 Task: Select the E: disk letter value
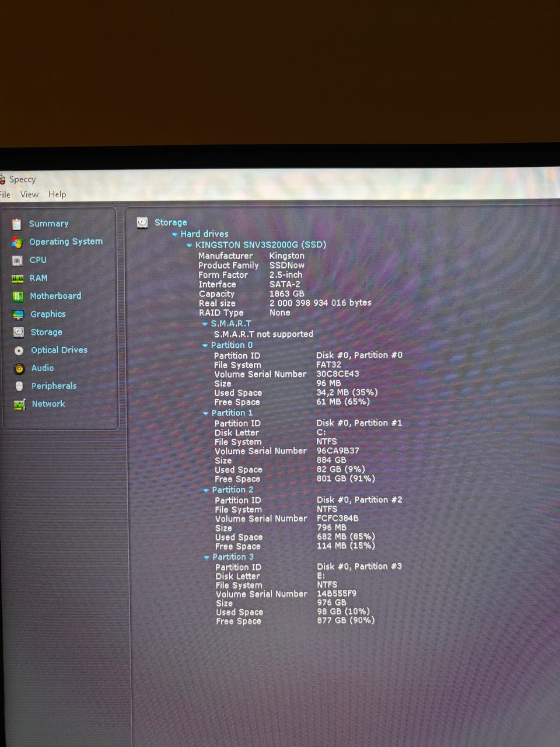[x=321, y=575]
